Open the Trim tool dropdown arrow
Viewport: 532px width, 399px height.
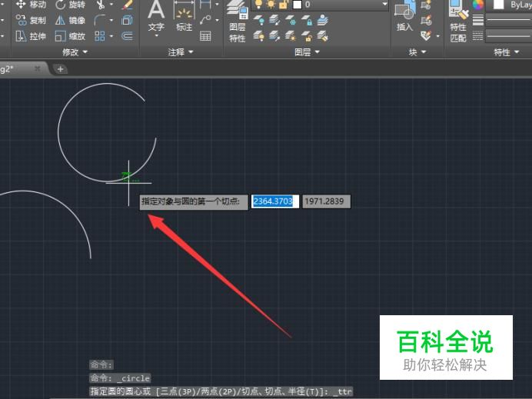111,5
